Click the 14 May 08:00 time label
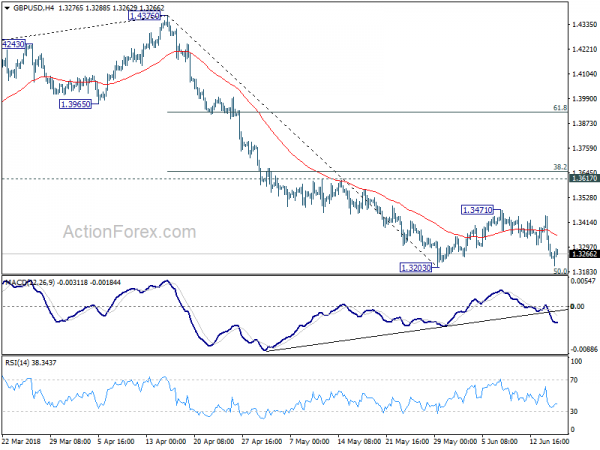 [359, 441]
